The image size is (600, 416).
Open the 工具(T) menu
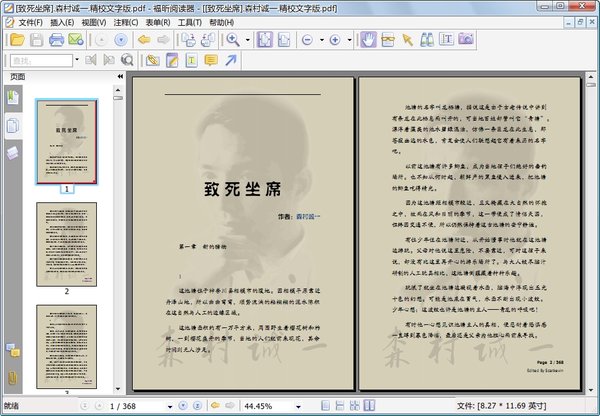click(x=189, y=23)
